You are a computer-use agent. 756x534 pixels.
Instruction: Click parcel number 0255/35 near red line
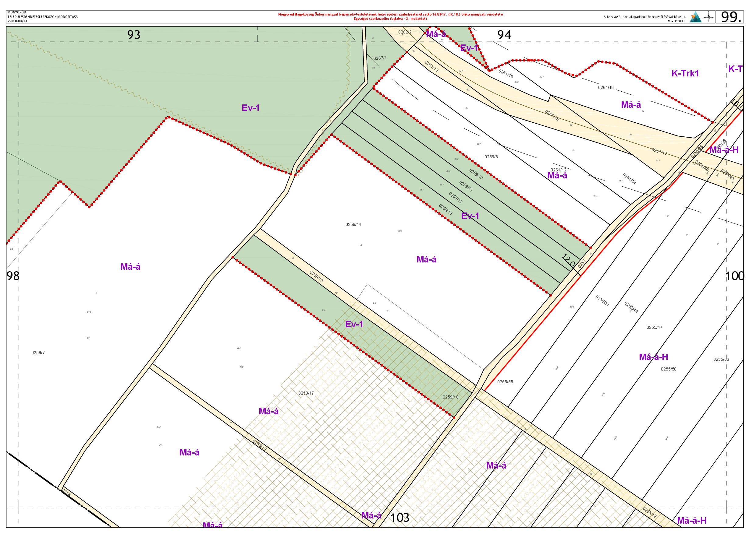click(505, 382)
